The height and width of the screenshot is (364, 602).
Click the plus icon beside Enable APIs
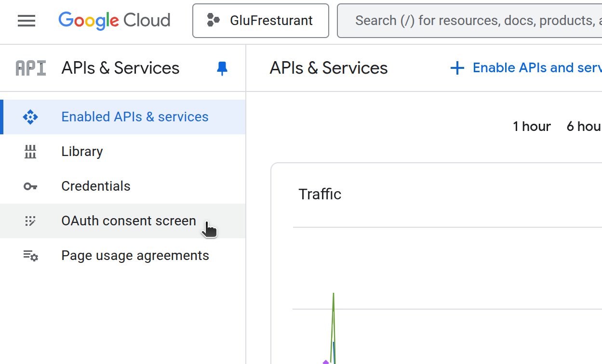point(457,68)
